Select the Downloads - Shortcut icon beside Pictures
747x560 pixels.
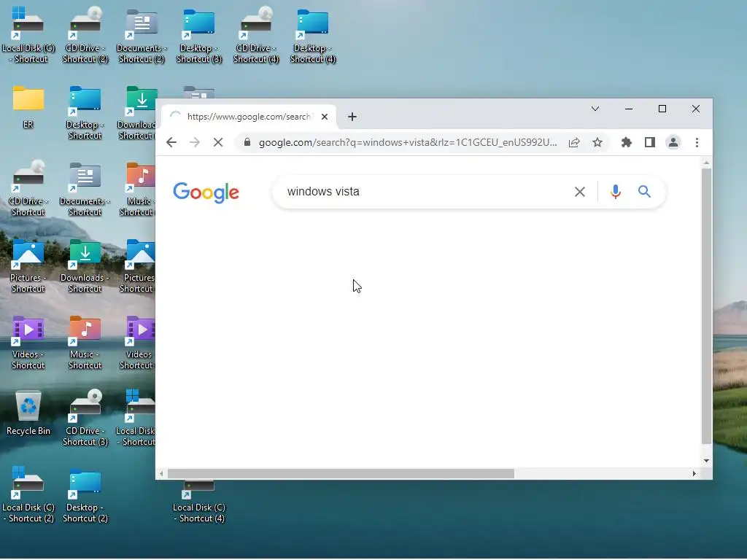(x=85, y=265)
